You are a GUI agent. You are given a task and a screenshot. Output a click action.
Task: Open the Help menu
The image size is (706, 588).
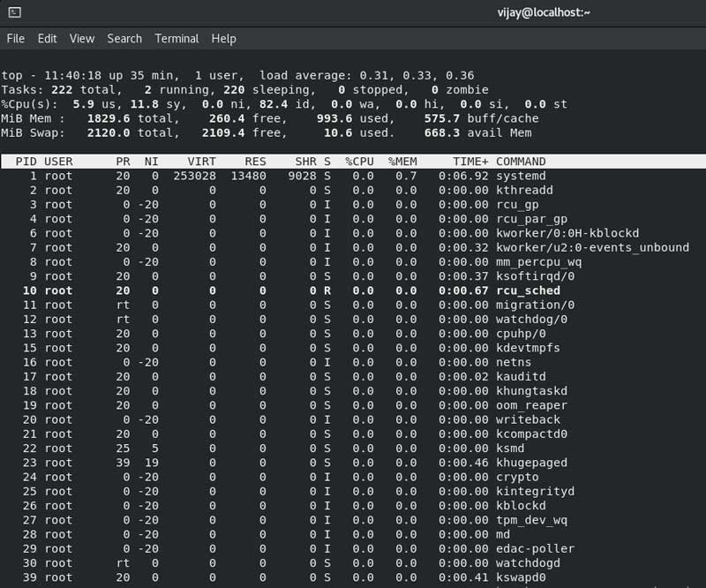pyautogui.click(x=224, y=39)
